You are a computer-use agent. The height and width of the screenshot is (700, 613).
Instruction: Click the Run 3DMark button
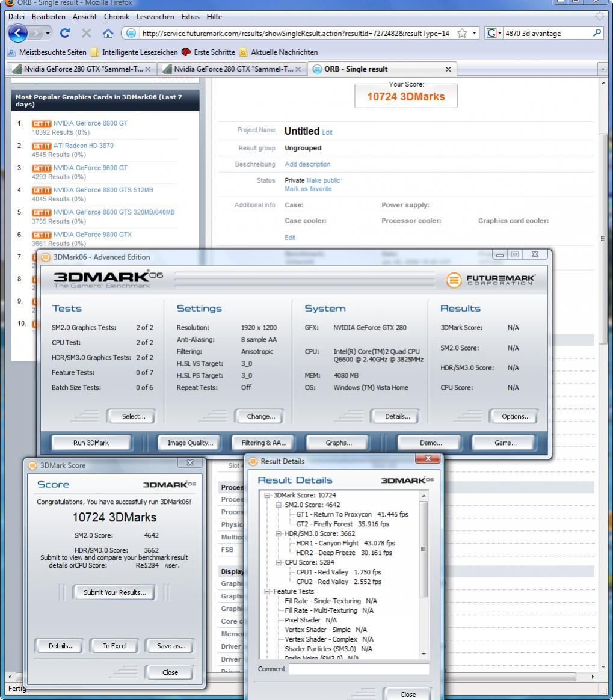coord(91,443)
